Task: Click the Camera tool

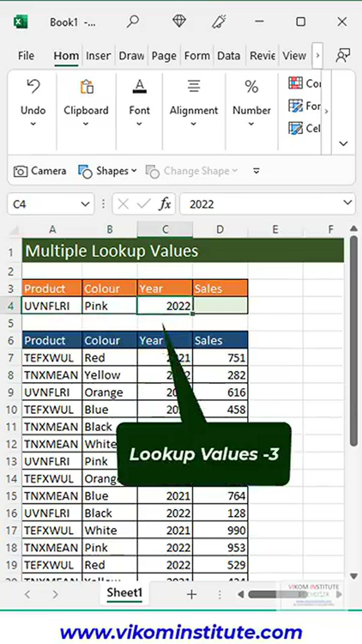Action: point(40,171)
